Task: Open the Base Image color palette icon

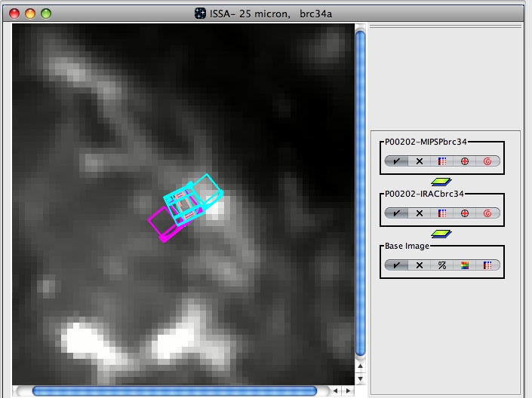Action: [465, 265]
